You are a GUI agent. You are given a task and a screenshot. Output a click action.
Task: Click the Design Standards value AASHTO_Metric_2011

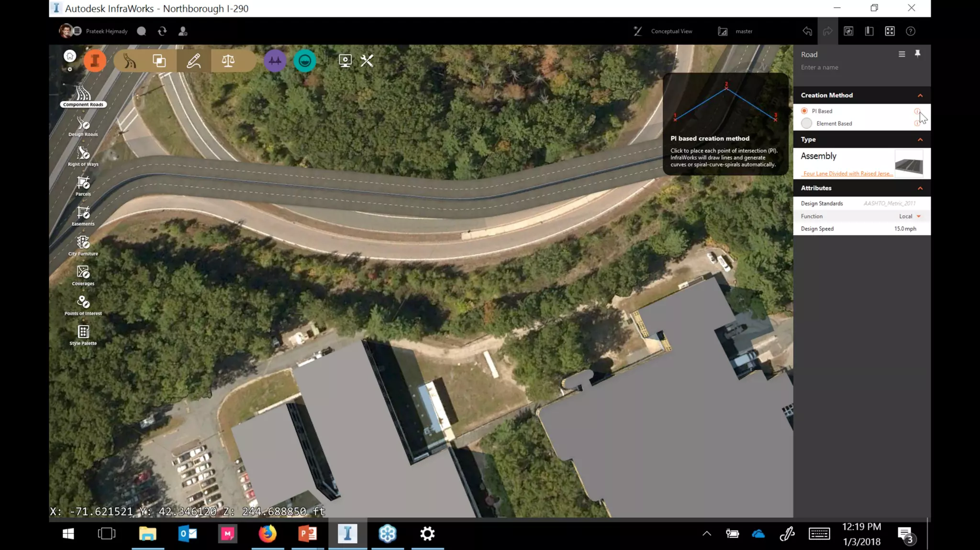890,203
